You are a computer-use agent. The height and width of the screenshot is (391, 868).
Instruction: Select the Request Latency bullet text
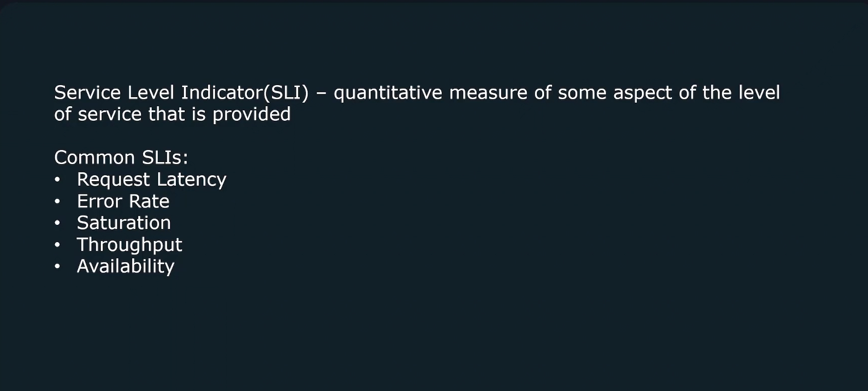[152, 180]
